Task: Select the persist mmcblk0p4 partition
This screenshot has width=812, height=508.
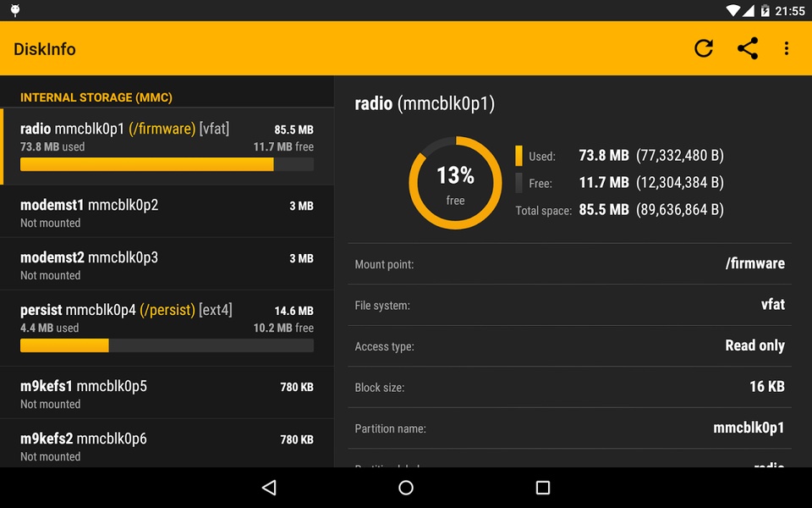Action: (x=167, y=329)
